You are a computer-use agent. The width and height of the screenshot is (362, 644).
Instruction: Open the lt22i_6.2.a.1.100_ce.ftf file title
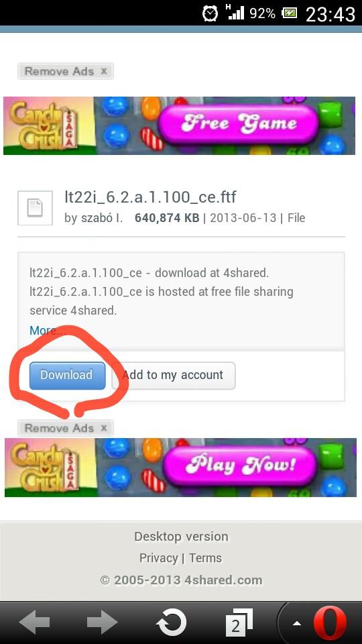(x=150, y=197)
